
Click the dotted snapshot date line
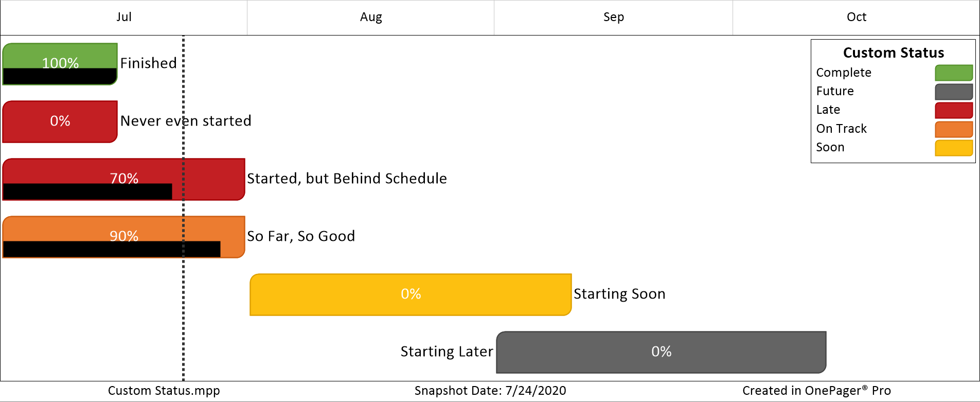click(183, 208)
